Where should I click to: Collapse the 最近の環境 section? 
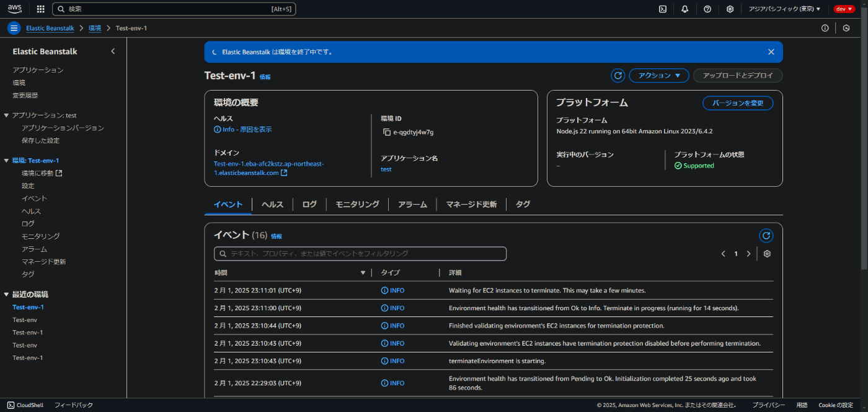[6, 294]
